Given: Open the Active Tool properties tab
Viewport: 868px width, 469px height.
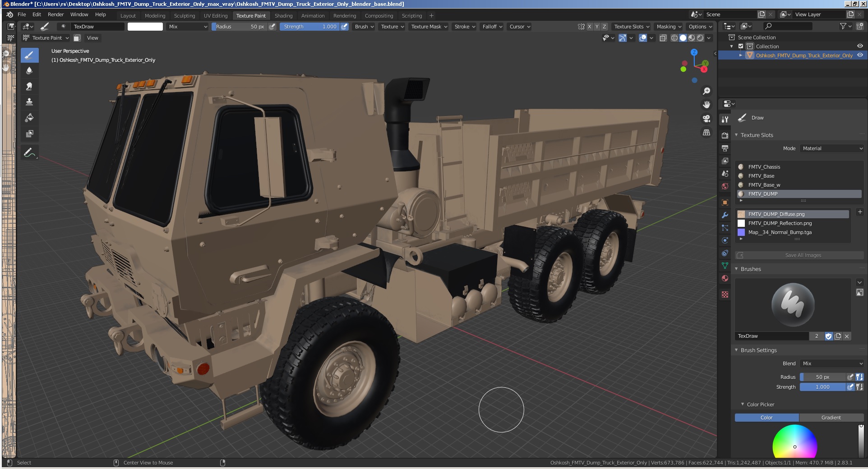Looking at the screenshot, I should [x=725, y=120].
